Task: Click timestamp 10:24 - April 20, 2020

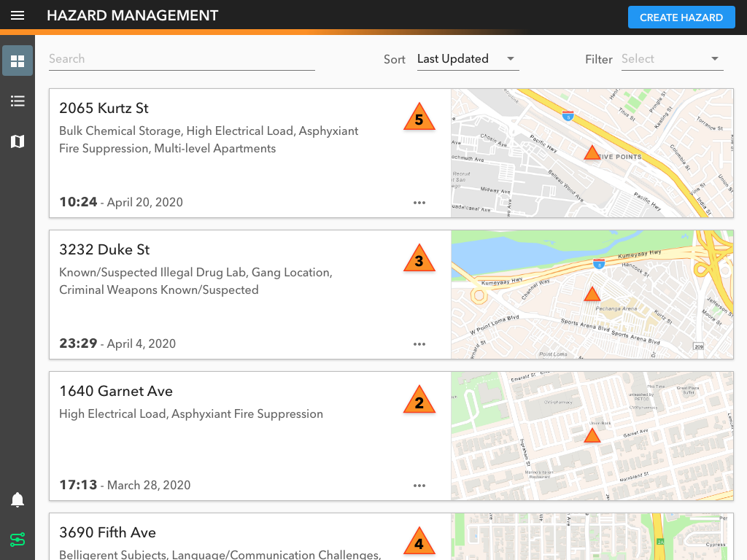Action: pos(121,202)
